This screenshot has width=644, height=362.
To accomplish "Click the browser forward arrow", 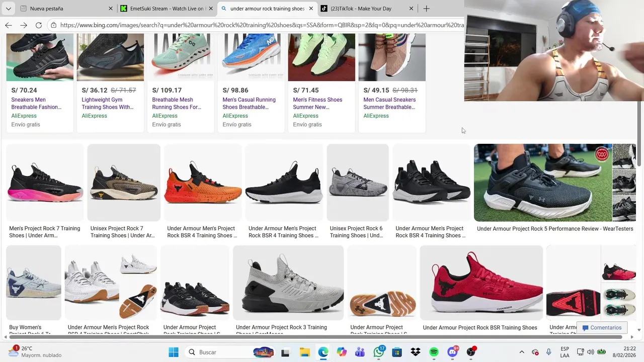I will point(24,25).
